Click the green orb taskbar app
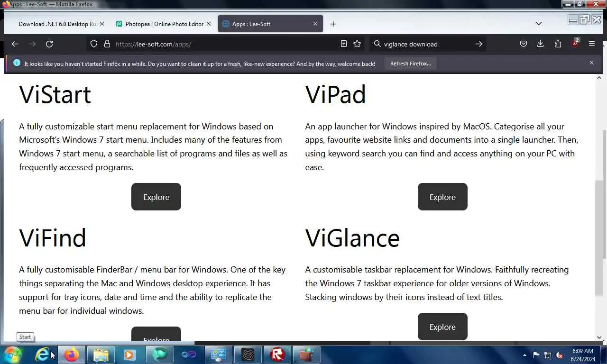This screenshot has height=364, width=607. [160, 355]
